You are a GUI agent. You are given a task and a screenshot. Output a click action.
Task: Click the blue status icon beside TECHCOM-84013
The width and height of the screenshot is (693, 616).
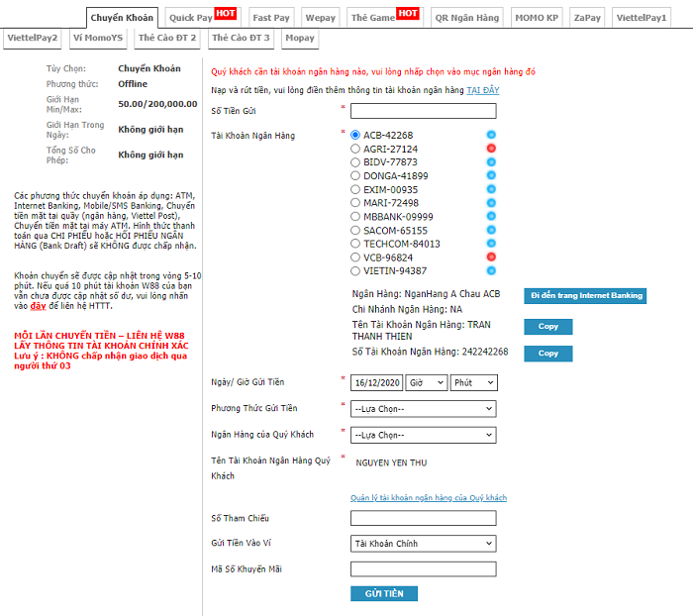[491, 244]
